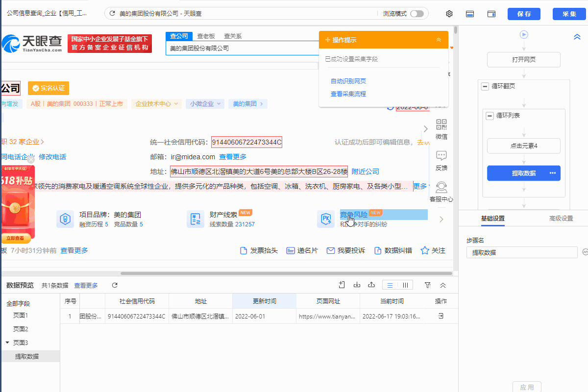Refresh the data preview

(x=115, y=285)
